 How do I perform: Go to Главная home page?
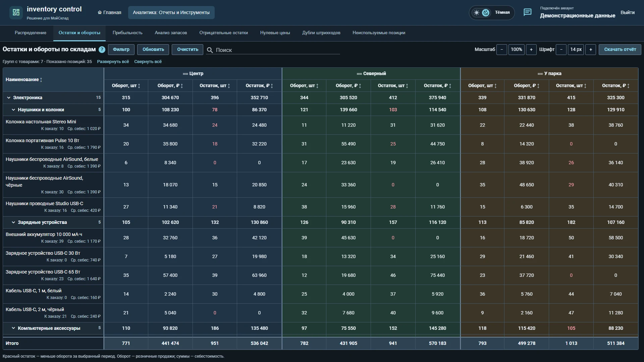coord(109,12)
